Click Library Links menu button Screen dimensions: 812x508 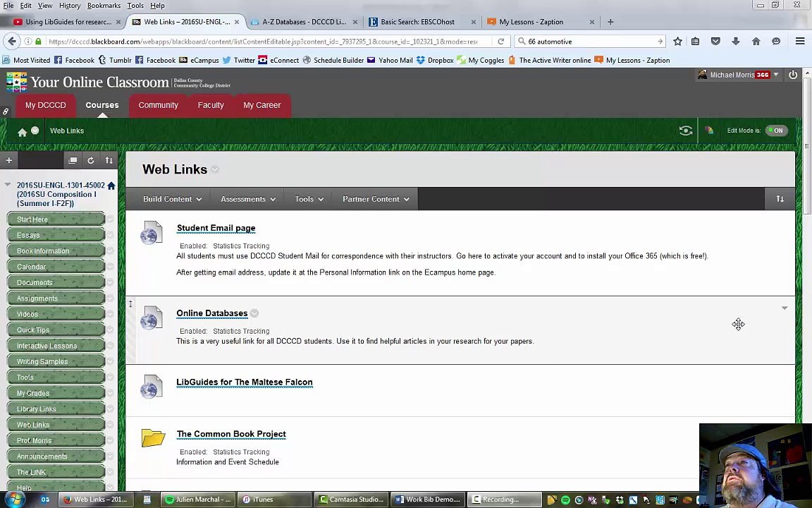point(56,409)
